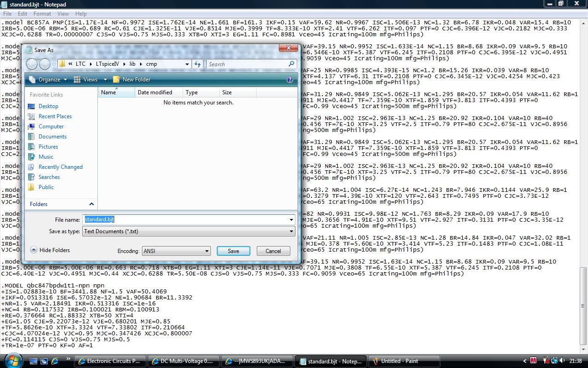Click the Notepad vertical scrollbar thumb
This screenshot has width=588, height=368.
tap(584, 306)
